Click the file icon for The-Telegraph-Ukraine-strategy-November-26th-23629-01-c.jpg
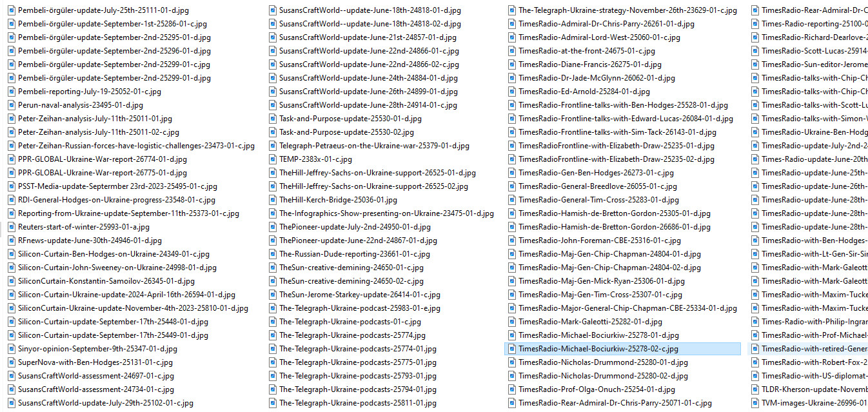 tap(512, 10)
